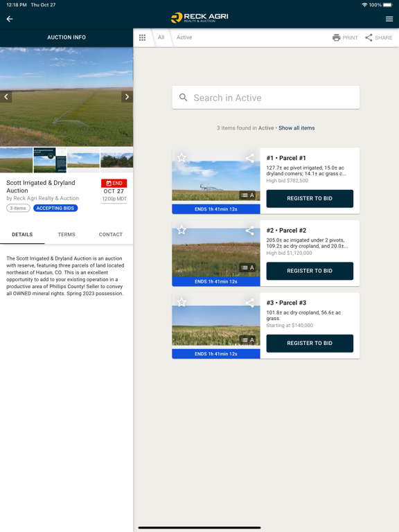The height and width of the screenshot is (532, 399).
Task: Click the Print icon button
Action: [345, 37]
